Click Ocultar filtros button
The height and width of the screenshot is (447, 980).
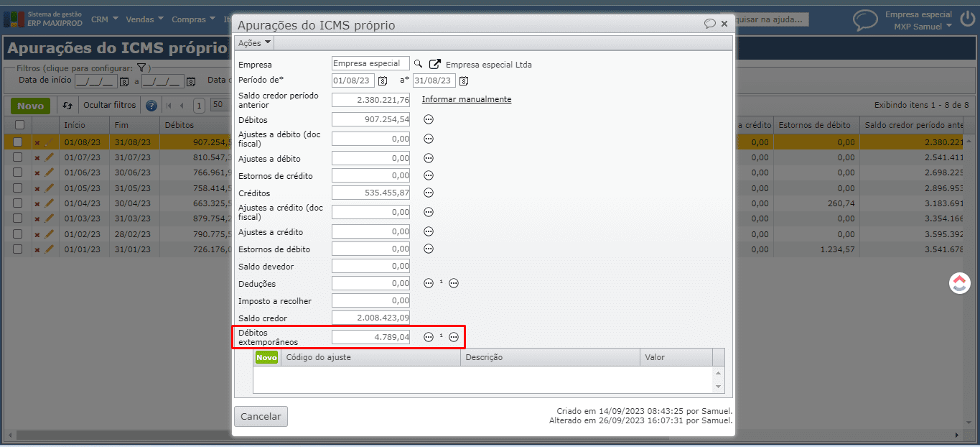[110, 105]
